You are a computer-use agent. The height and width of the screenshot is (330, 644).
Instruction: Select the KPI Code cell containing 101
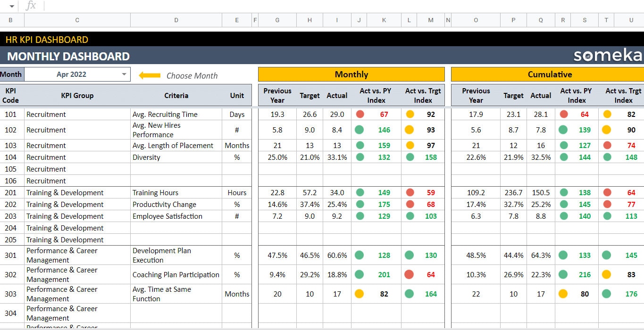tap(11, 114)
